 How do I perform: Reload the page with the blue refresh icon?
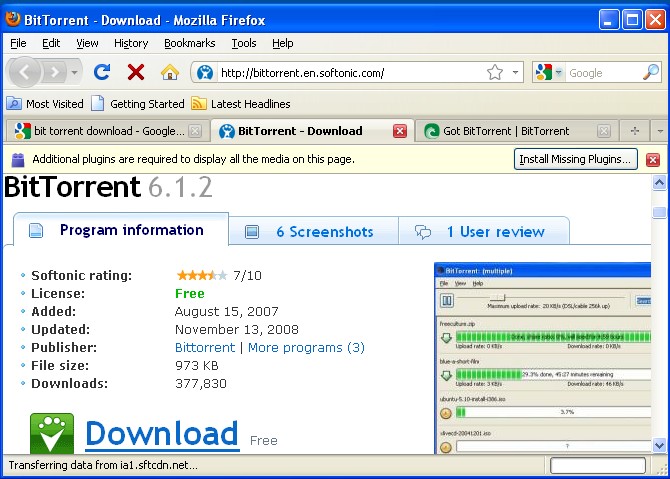click(x=102, y=72)
